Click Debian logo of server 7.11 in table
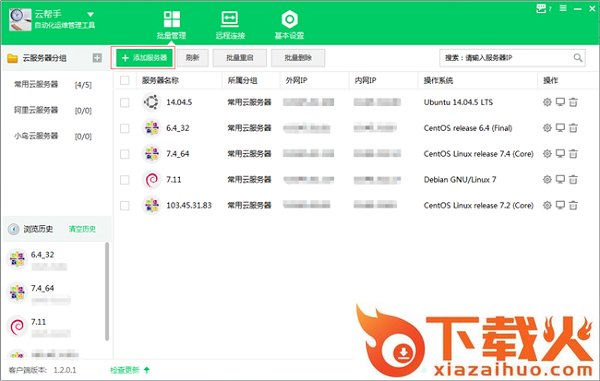This screenshot has width=600, height=381. [x=152, y=179]
